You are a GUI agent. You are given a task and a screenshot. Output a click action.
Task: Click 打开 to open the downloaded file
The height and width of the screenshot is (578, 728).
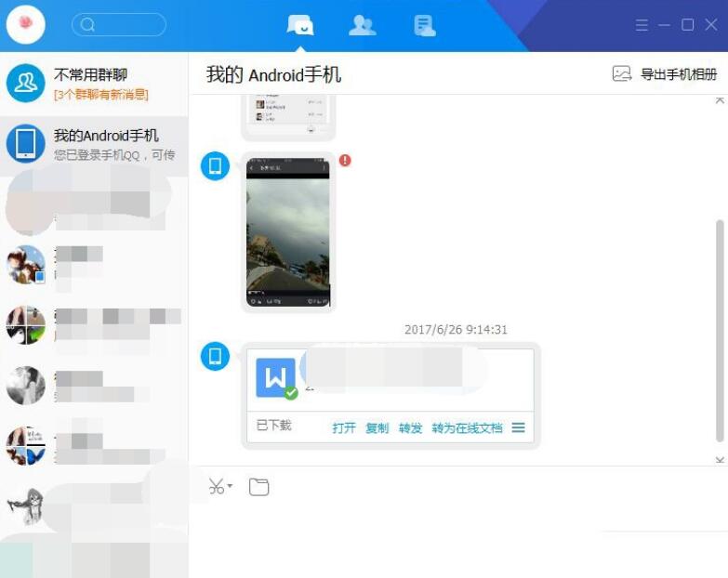[x=344, y=427]
